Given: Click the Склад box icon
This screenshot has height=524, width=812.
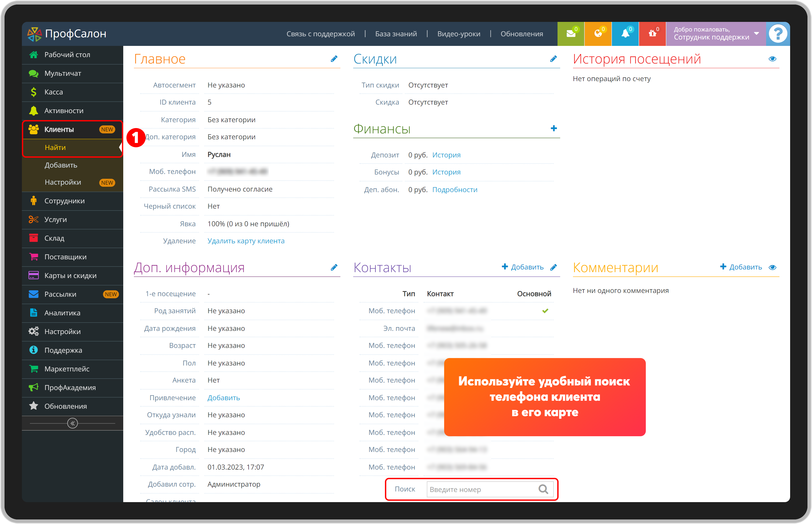Looking at the screenshot, I should coord(33,238).
